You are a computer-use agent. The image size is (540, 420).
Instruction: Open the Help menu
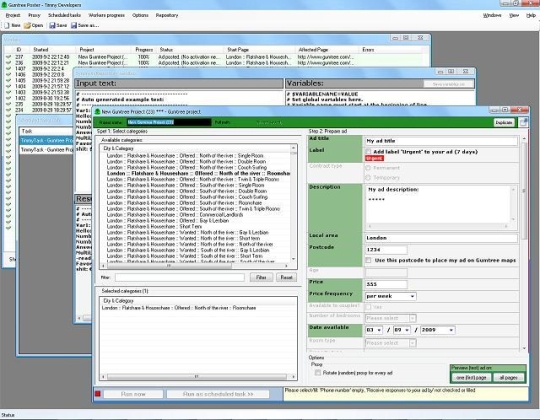[531, 15]
